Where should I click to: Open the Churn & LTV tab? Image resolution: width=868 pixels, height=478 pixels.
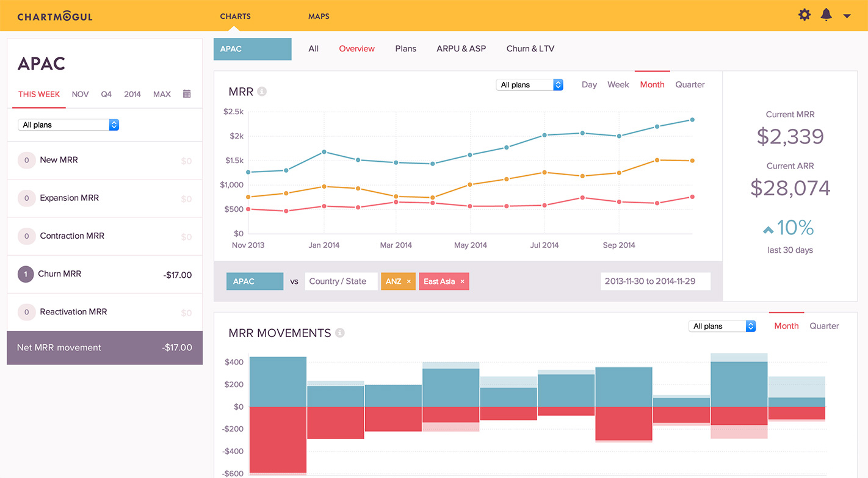point(530,49)
